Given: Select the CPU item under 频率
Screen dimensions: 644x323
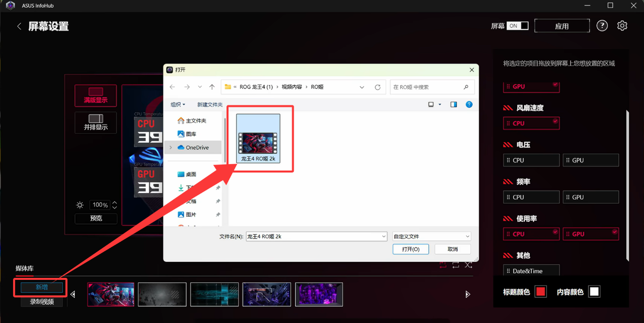Looking at the screenshot, I should (x=531, y=197).
